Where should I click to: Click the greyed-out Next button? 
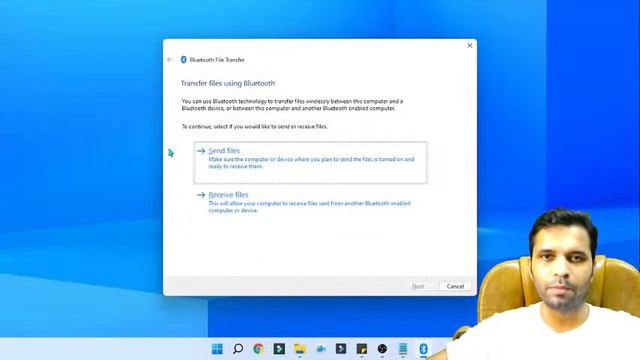point(418,286)
